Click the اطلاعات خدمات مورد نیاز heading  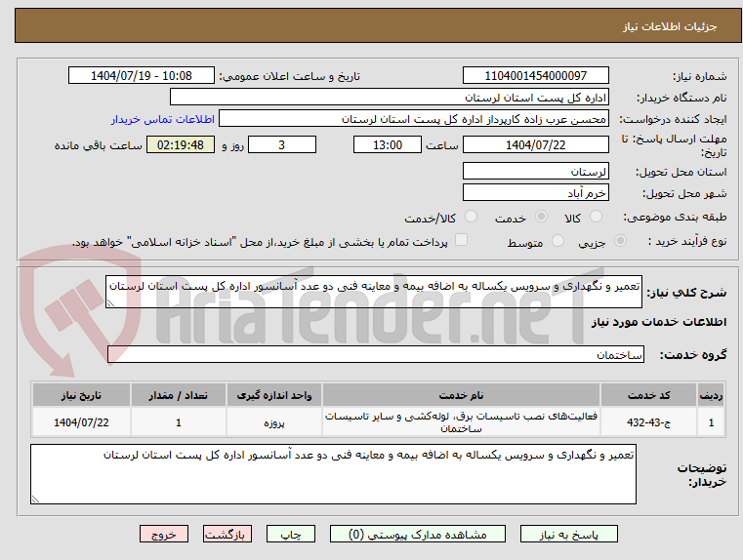point(659,322)
